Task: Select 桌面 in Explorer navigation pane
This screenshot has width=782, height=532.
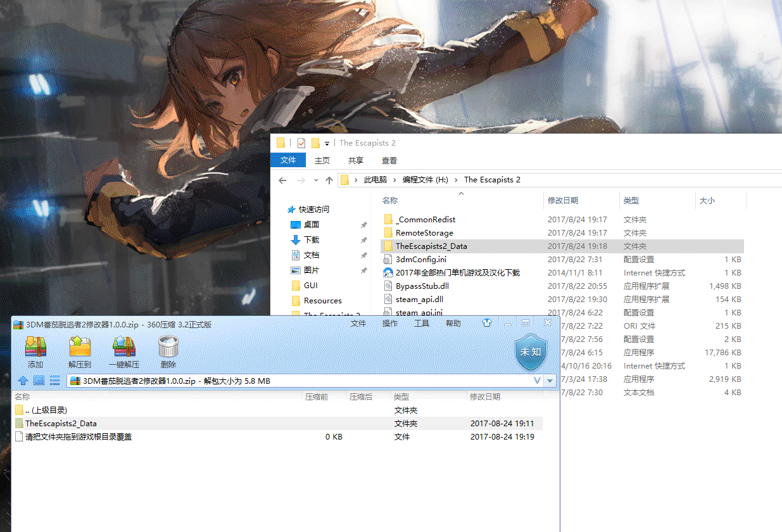Action: pos(312,224)
